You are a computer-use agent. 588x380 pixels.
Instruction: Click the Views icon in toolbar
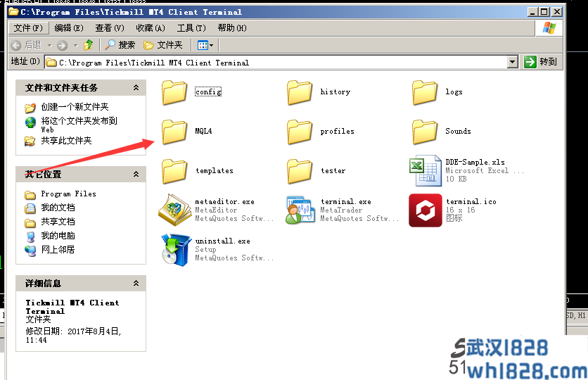point(203,46)
